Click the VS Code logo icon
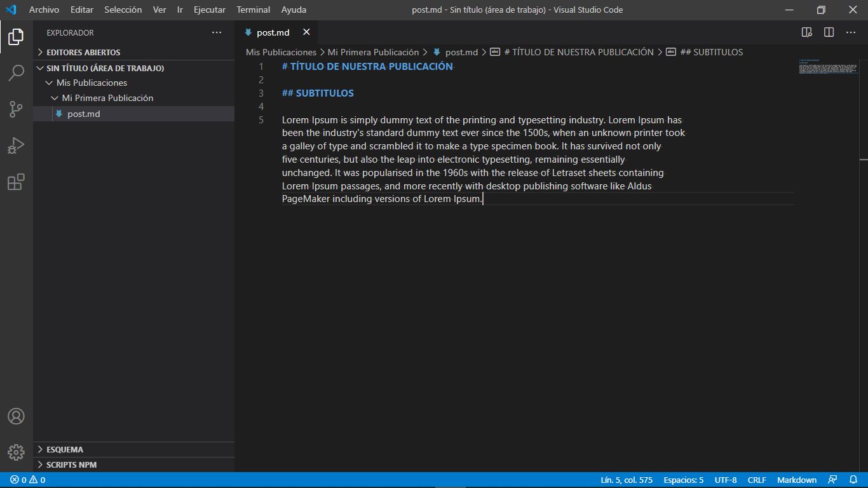The width and height of the screenshot is (868, 488). click(11, 10)
